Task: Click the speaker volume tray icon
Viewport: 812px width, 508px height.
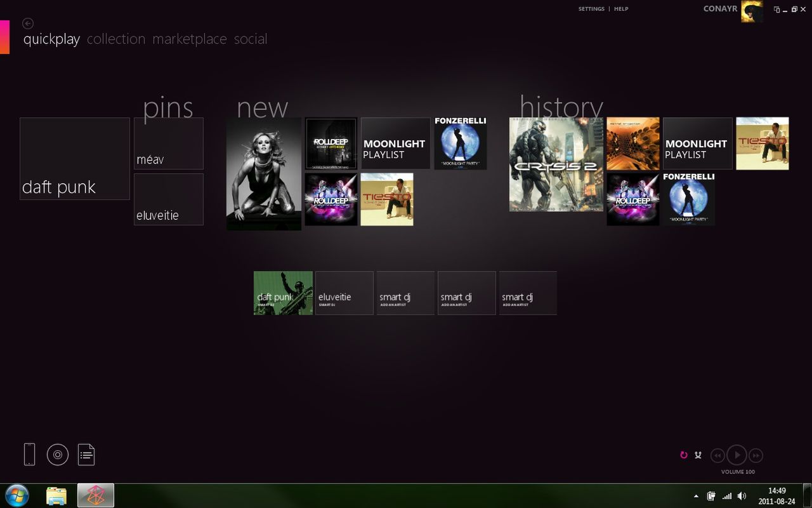Action: coord(742,496)
